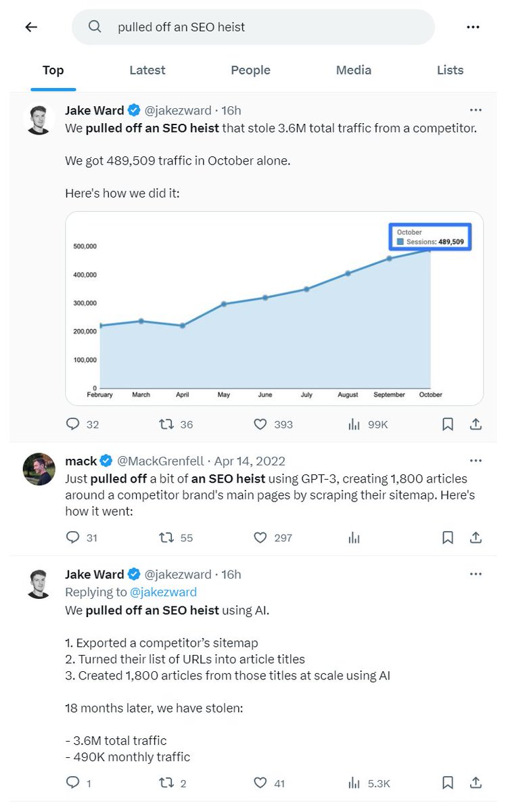
Task: Like the tweet with 393 likes
Action: click(260, 424)
